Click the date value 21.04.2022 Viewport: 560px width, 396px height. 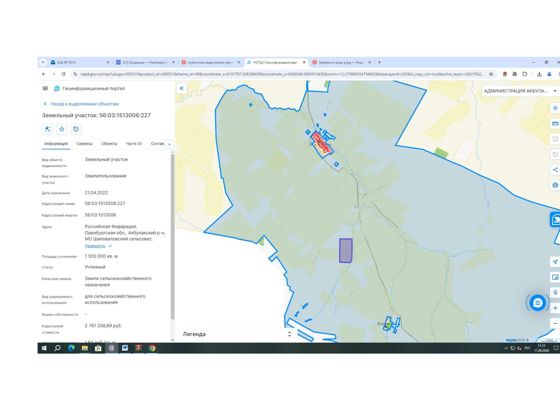pyautogui.click(x=96, y=193)
